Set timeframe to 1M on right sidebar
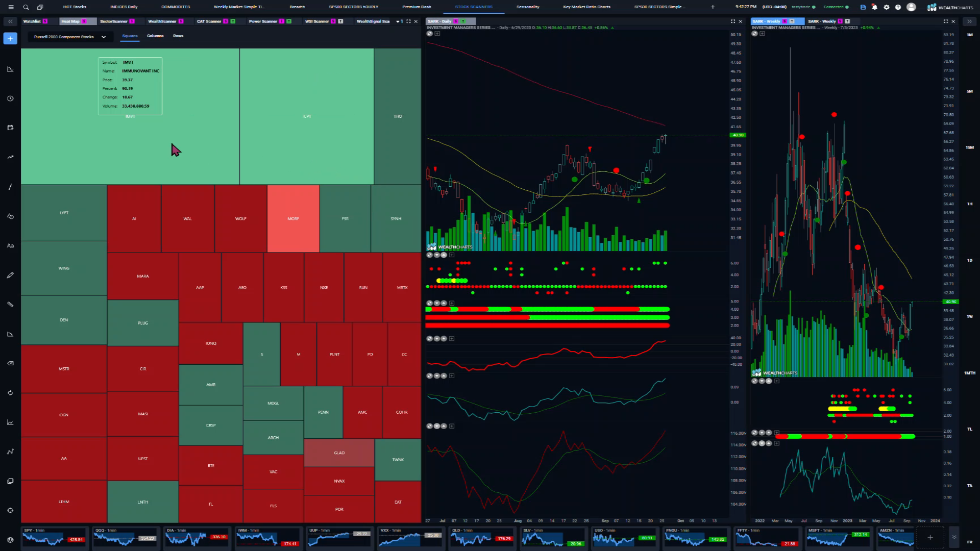Screen dimensions: 980x551 tap(969, 35)
